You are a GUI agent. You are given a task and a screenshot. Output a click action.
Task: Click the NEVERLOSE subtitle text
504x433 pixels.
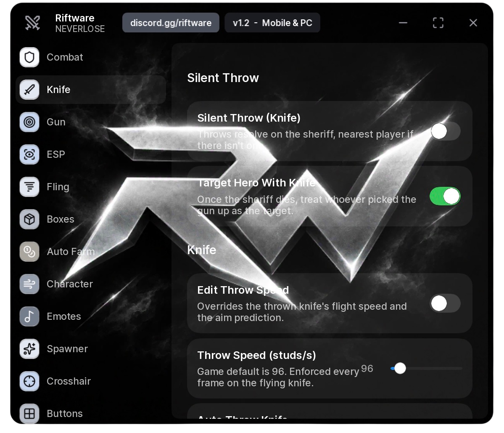click(80, 29)
